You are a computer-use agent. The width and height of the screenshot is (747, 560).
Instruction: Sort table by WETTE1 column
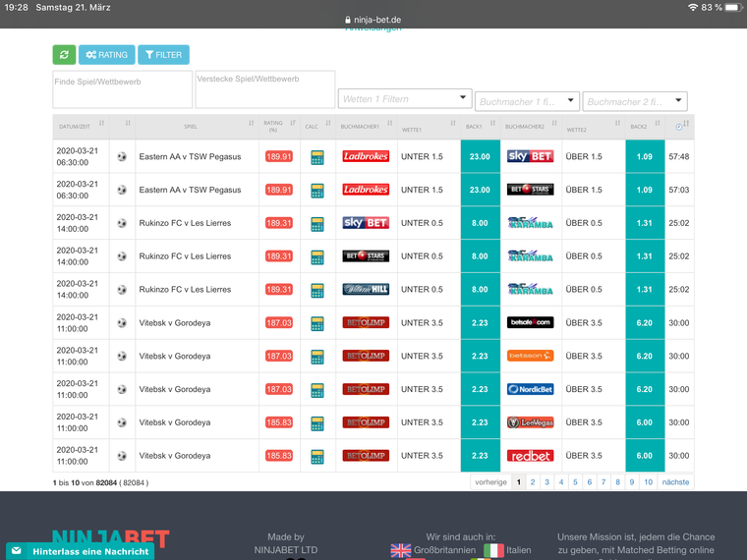(429, 127)
